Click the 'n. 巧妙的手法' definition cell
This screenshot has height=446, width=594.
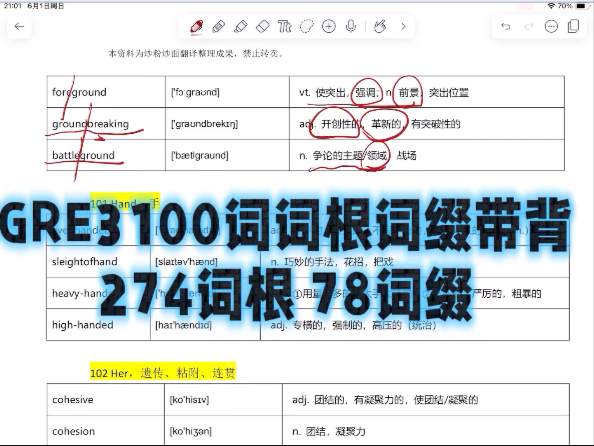[415, 261]
